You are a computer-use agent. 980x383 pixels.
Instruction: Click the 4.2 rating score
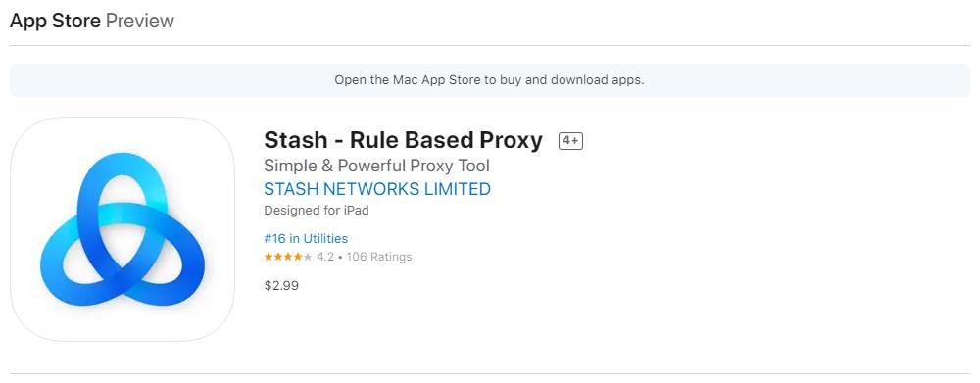click(x=325, y=257)
